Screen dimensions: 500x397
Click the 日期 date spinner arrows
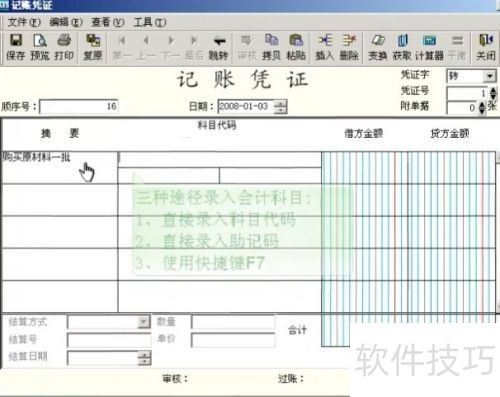280,107
